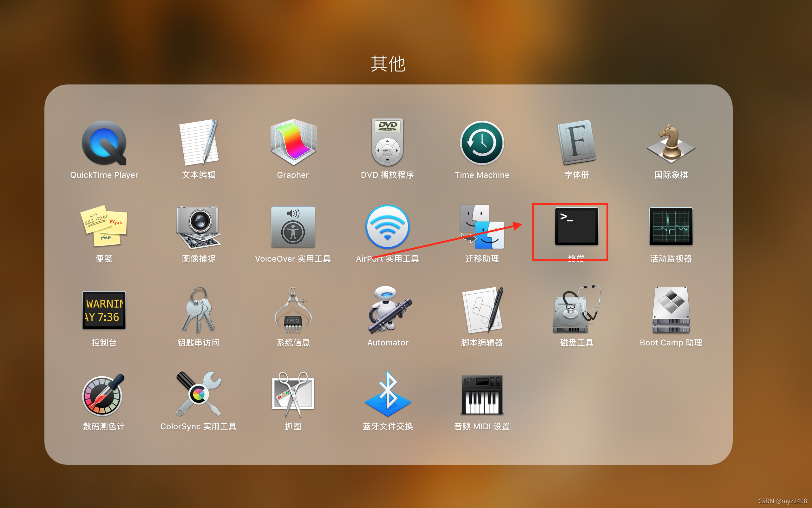Open the 终端 Terminal app

pyautogui.click(x=576, y=226)
